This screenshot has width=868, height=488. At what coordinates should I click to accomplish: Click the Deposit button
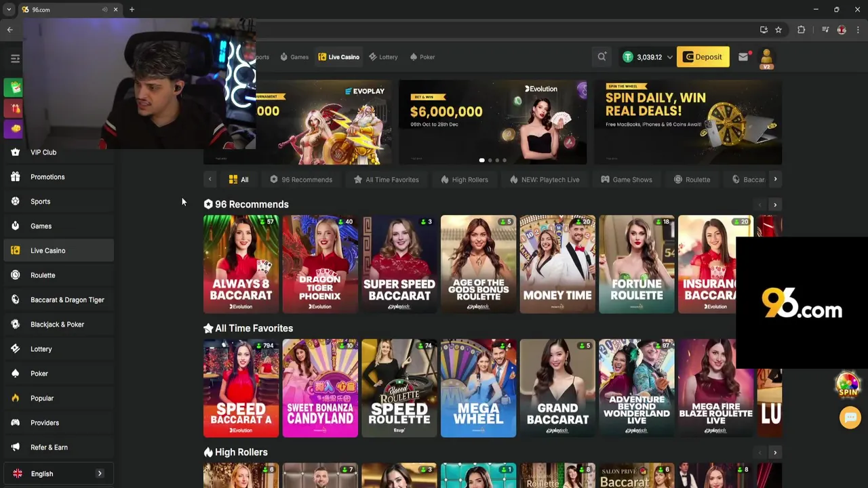pyautogui.click(x=703, y=57)
